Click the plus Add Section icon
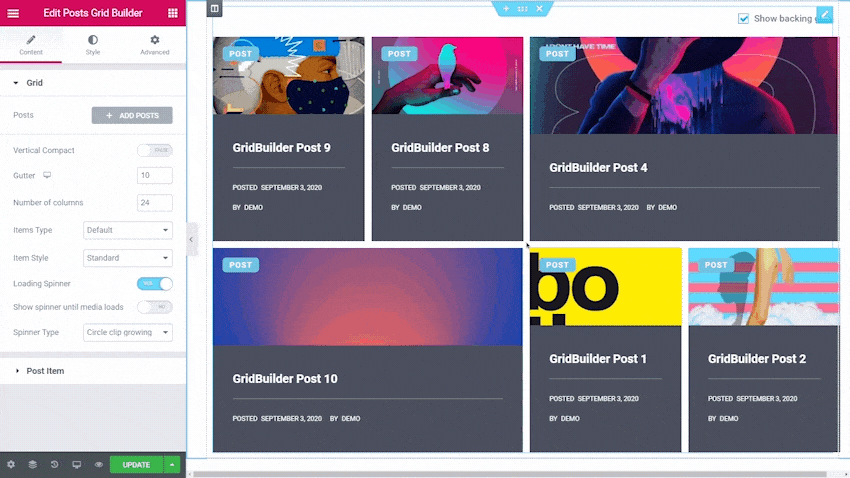Screen dimensions: 850x478 (x=506, y=9)
